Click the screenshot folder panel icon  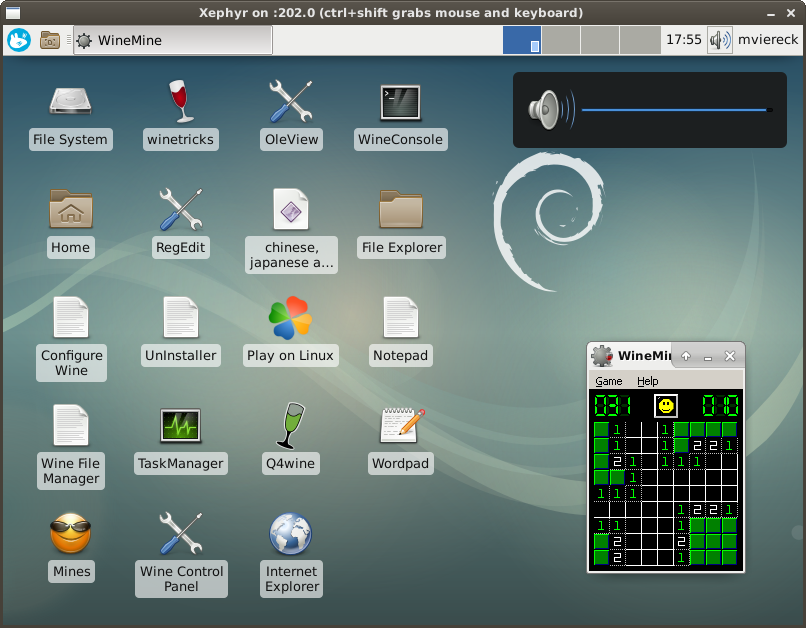coord(50,40)
